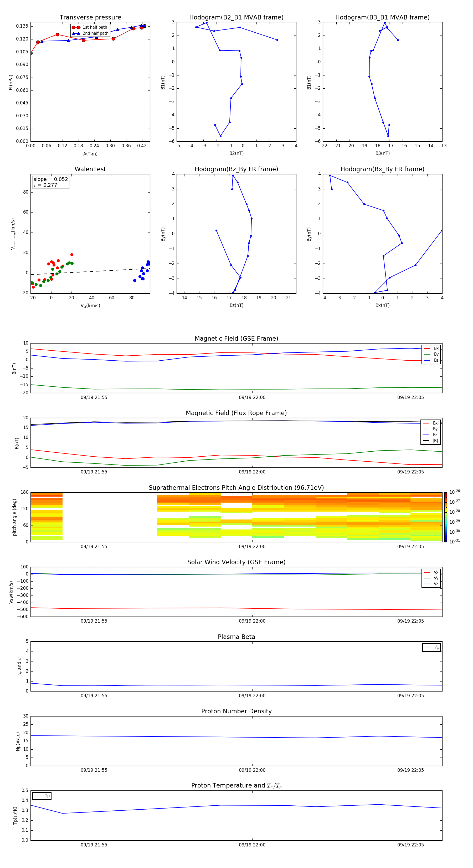The width and height of the screenshot is (473, 868).
Task: Click 'A(T·m)' x-axis label
Action: (x=90, y=154)
